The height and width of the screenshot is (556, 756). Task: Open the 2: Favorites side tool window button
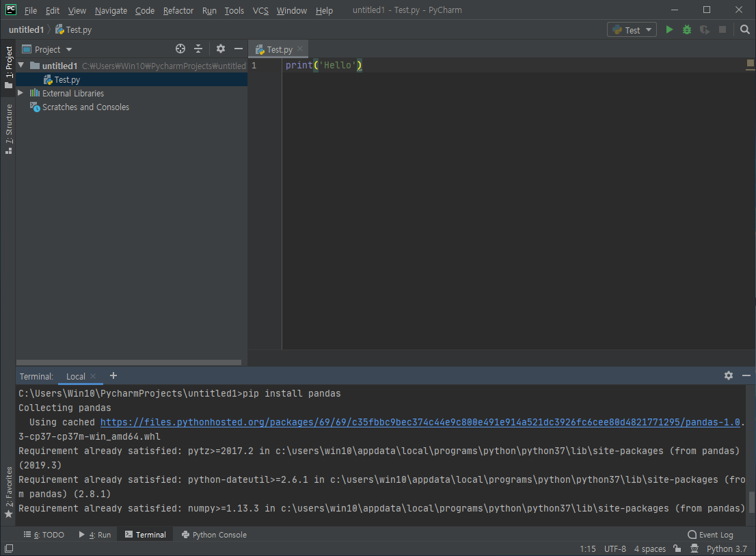[9, 492]
